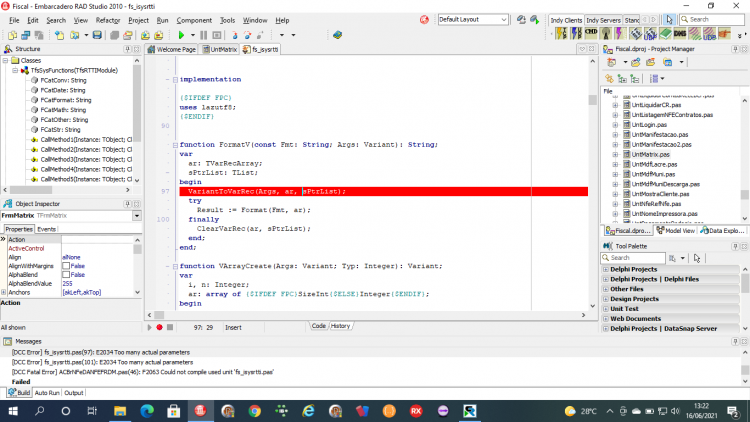750x422 pixels.
Task: Click the Project Manager Collapse All icon
Action: click(x=635, y=78)
